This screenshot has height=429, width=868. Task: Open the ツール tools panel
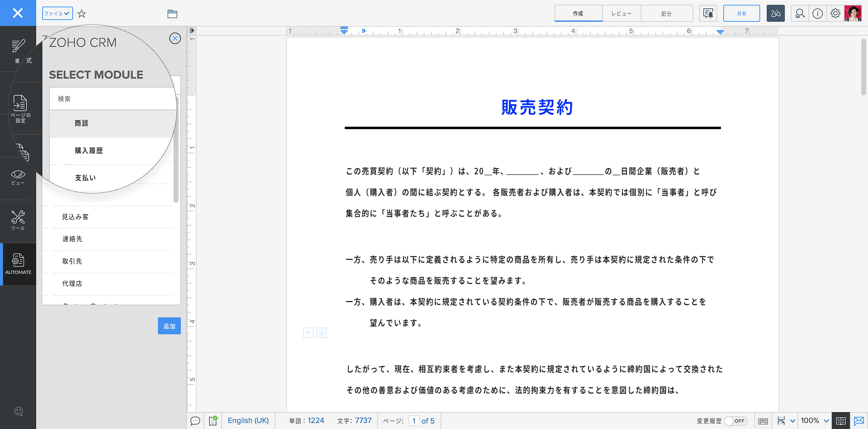click(x=18, y=220)
